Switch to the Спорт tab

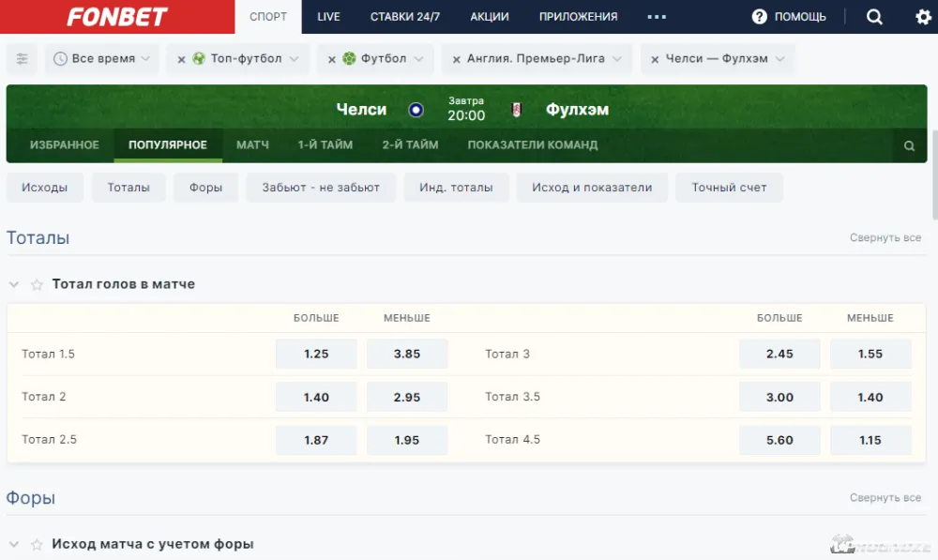coord(268,17)
